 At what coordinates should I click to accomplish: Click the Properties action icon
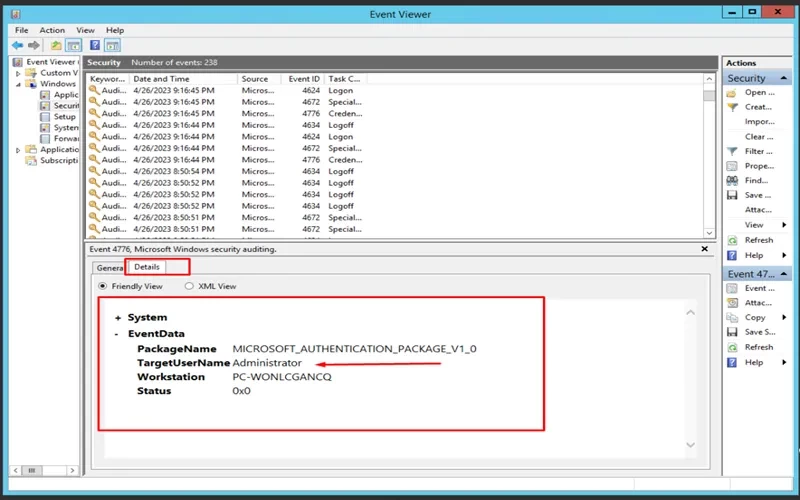[732, 166]
